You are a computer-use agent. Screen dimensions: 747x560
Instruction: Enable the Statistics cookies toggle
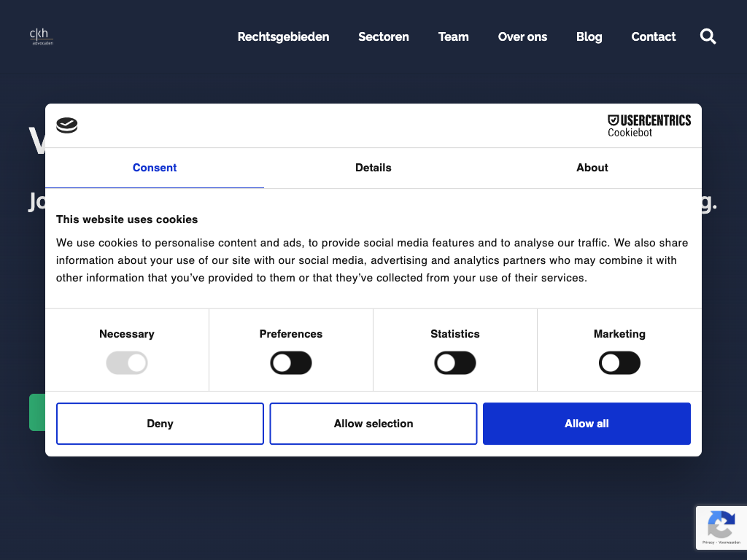point(455,363)
